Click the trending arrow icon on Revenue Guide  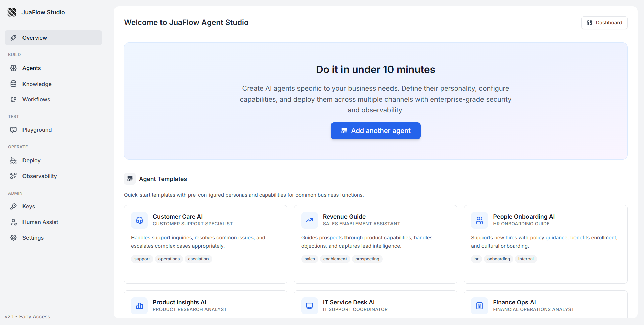[309, 220]
